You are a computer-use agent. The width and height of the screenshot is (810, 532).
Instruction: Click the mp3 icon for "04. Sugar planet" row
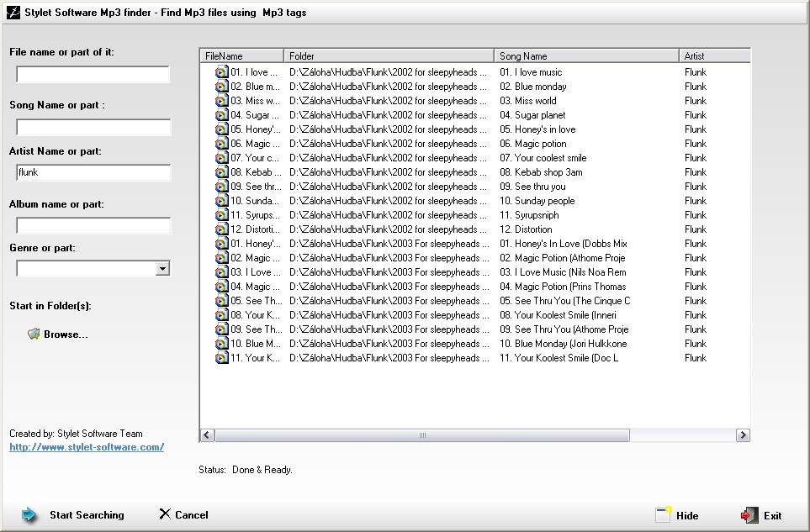(221, 115)
